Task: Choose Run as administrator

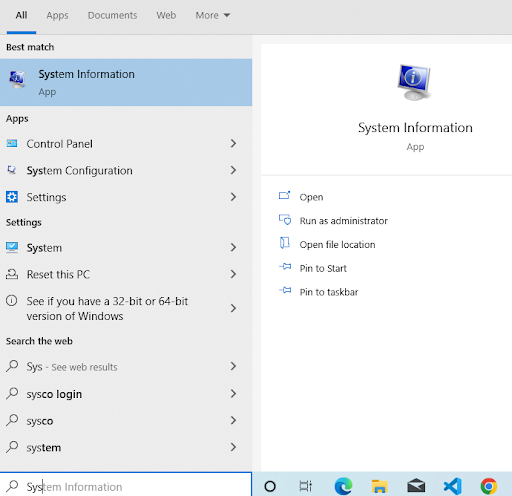Action: tap(344, 221)
